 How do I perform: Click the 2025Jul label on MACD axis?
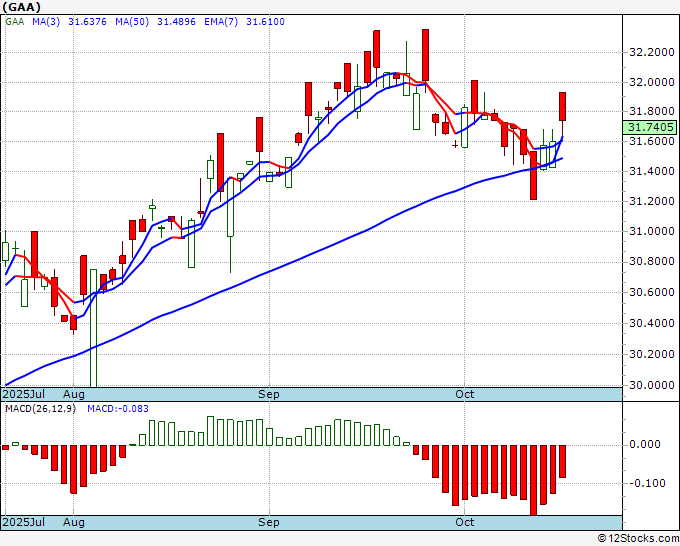[x=24, y=522]
